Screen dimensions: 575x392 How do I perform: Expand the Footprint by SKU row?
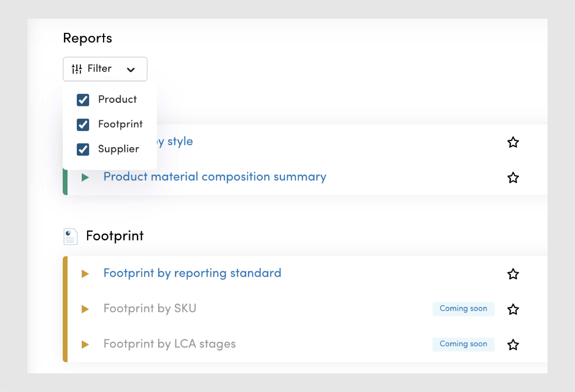coord(85,309)
